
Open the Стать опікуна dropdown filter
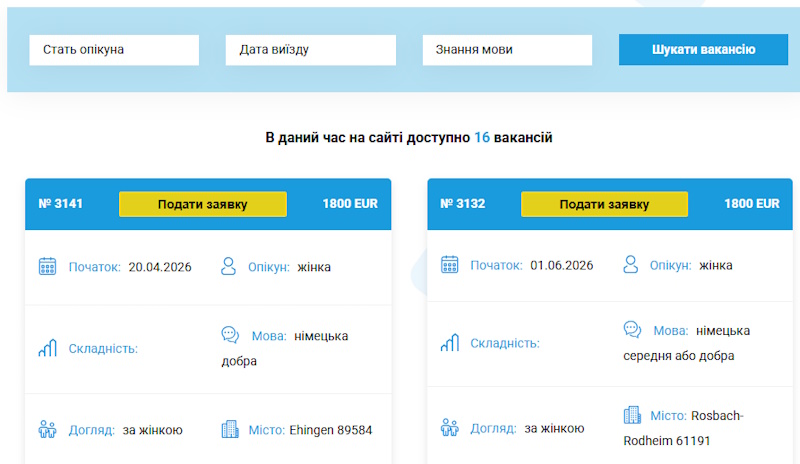(x=114, y=50)
